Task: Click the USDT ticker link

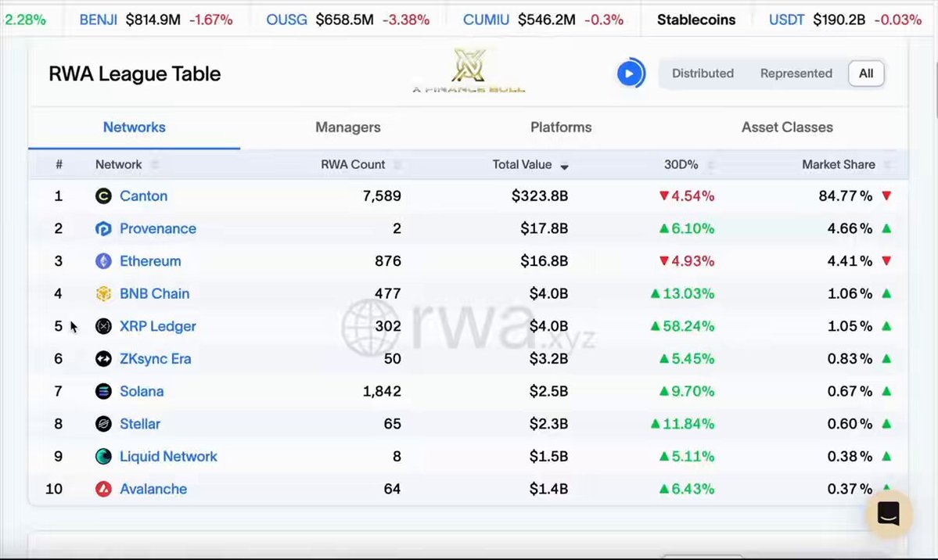Action: click(786, 20)
